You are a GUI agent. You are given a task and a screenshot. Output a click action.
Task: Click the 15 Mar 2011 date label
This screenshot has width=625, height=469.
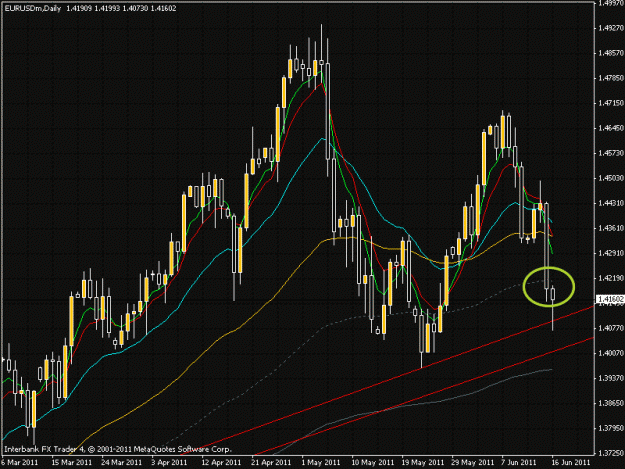(72, 463)
